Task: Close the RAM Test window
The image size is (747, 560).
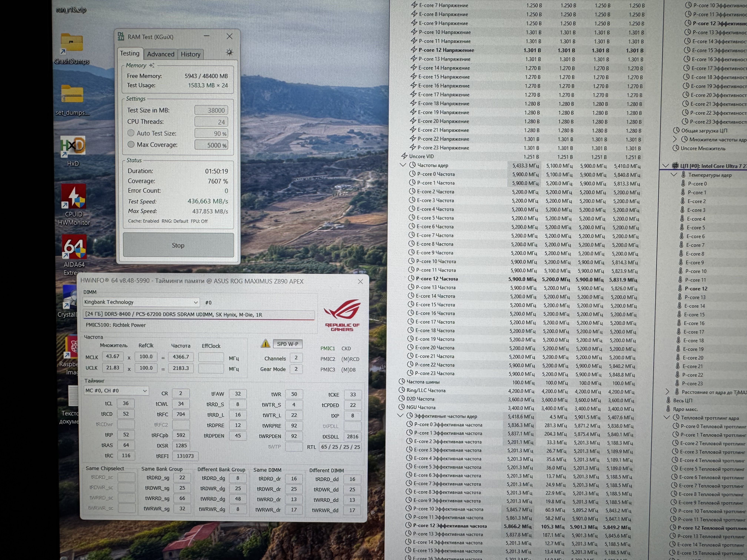Action: [x=230, y=36]
